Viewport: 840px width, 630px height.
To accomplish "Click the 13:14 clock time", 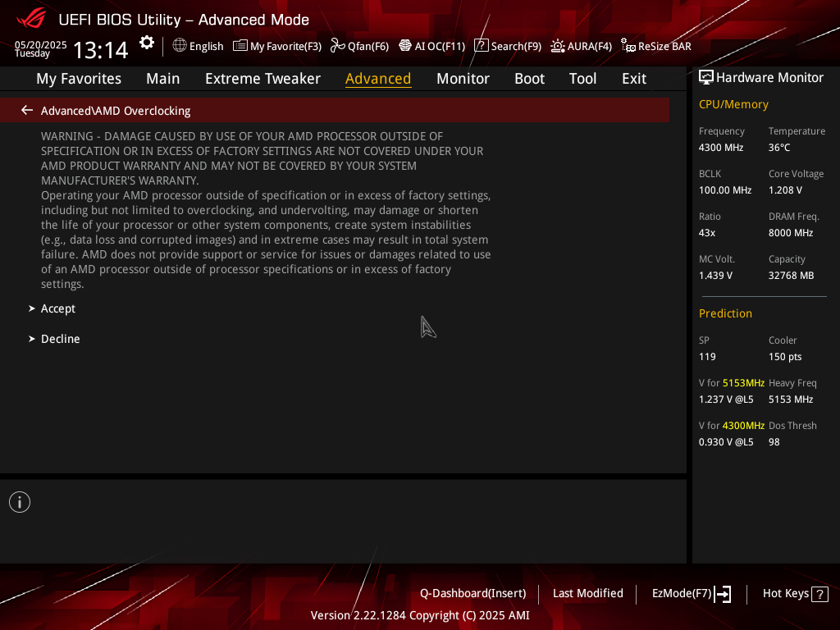I will coord(101,50).
